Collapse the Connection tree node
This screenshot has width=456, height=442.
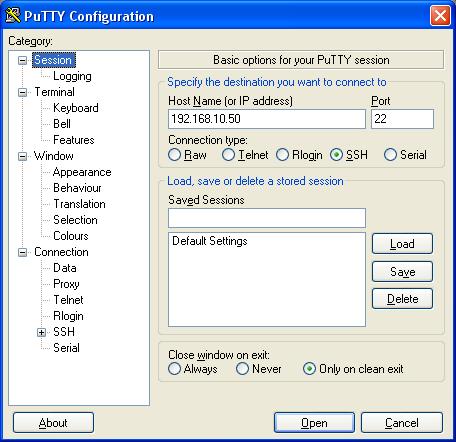[22, 252]
